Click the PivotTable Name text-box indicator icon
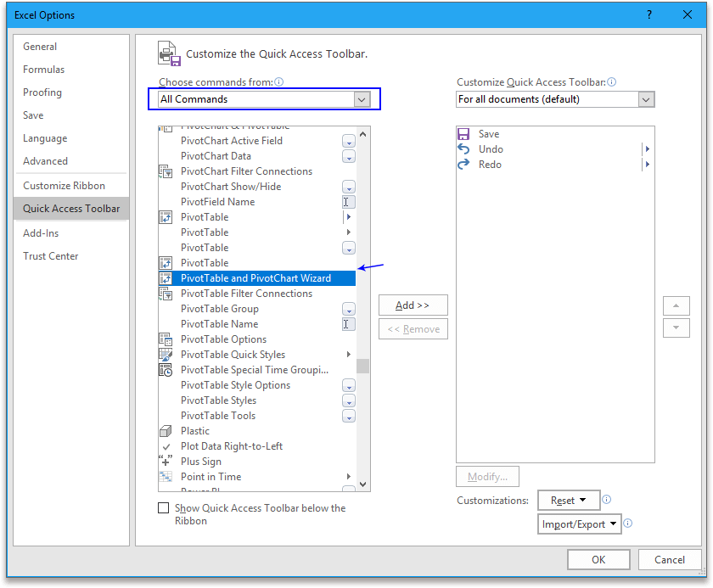 348,324
